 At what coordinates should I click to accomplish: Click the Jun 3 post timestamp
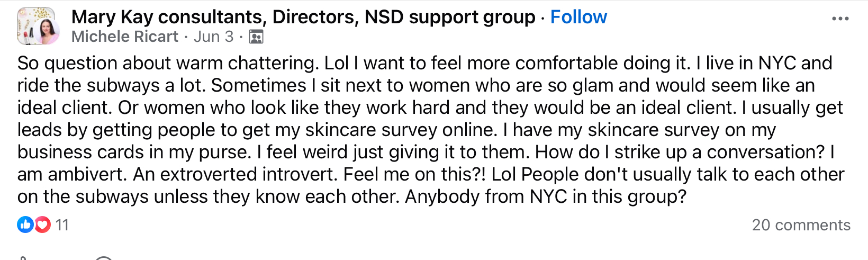pos(213,37)
